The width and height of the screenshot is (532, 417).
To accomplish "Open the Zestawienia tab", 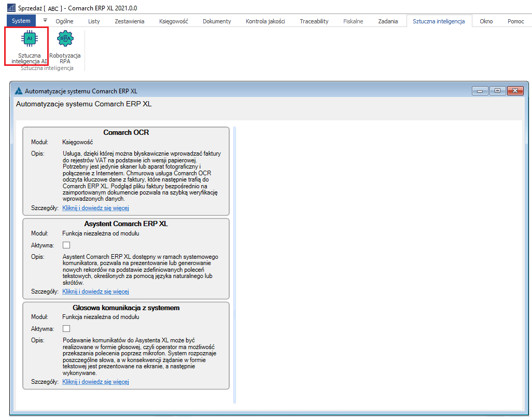I will (129, 21).
